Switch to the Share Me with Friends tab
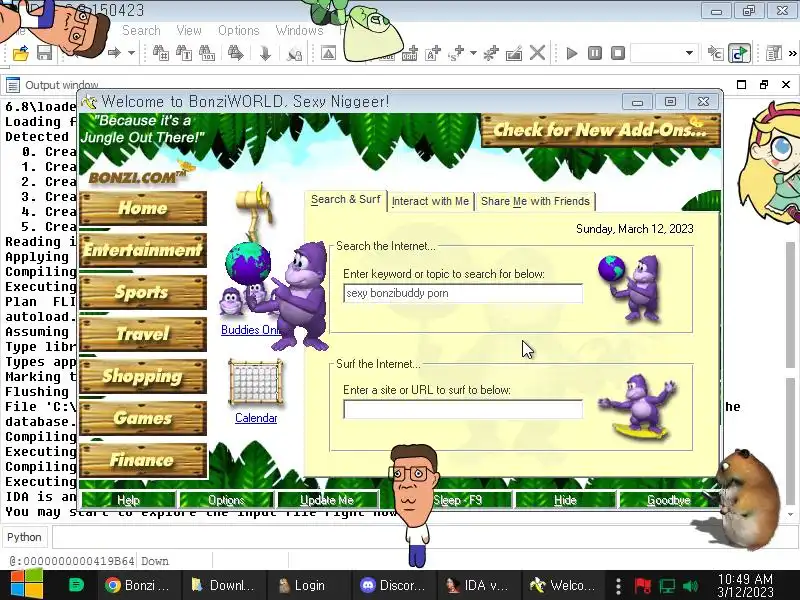800x600 pixels. tap(535, 202)
